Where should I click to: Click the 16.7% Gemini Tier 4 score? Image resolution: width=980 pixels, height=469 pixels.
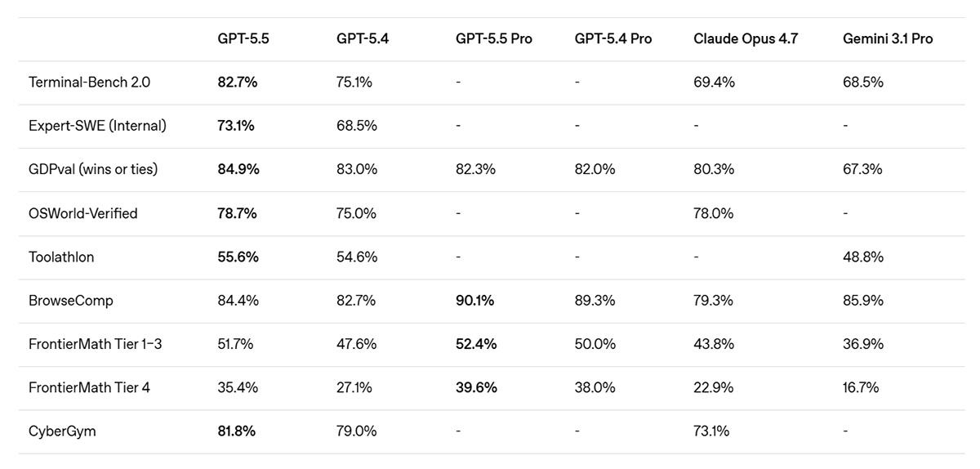[861, 387]
